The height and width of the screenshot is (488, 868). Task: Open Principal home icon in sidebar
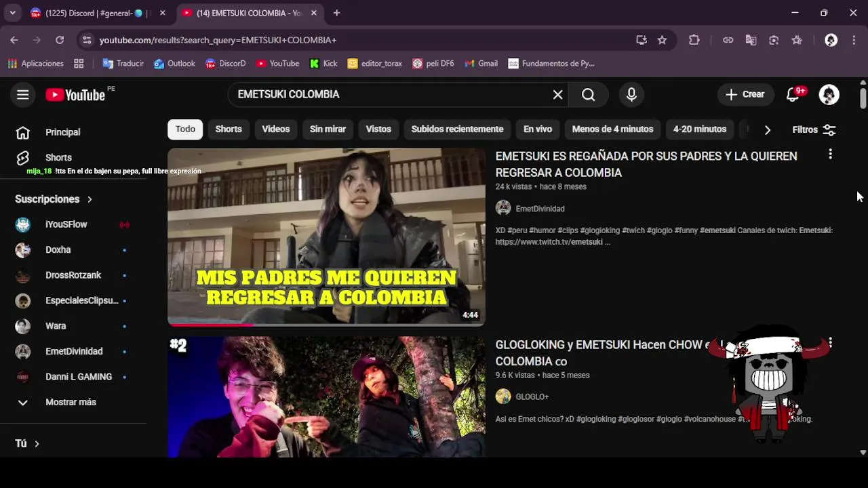click(x=23, y=132)
